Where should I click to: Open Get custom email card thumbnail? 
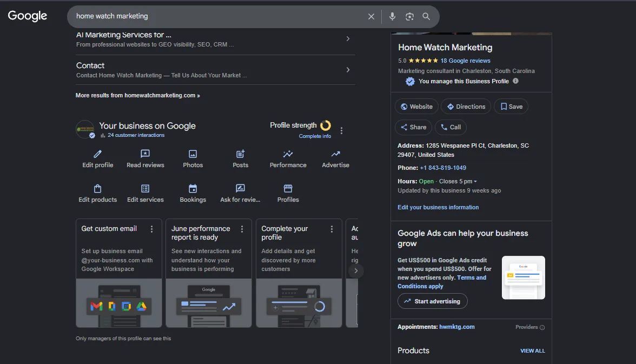click(x=119, y=303)
